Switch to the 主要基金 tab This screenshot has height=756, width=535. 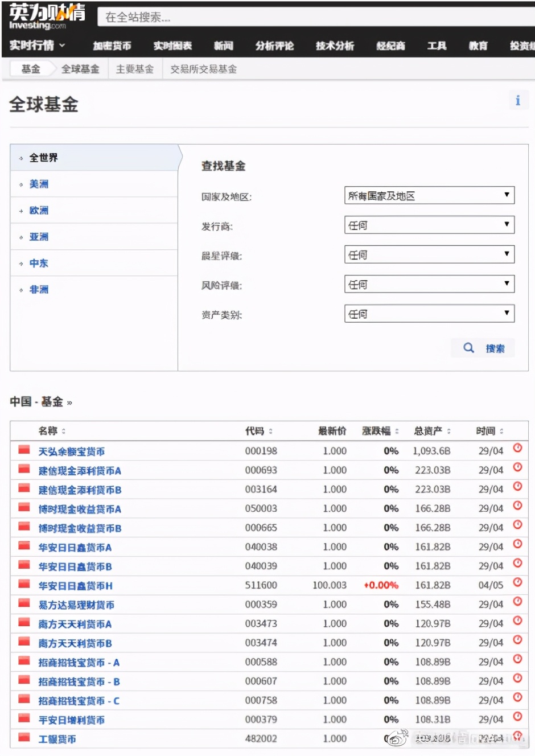click(135, 68)
